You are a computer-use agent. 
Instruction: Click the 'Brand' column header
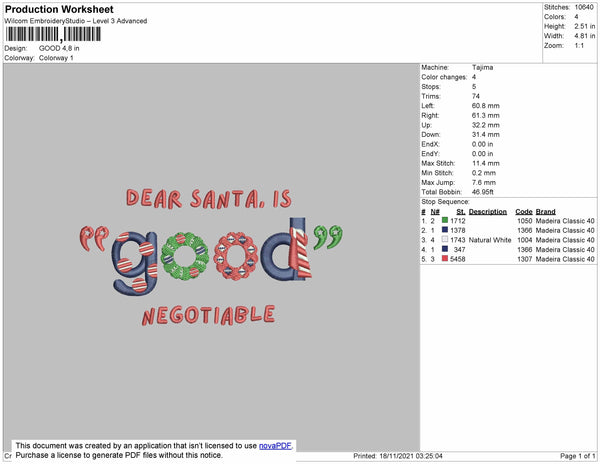point(546,212)
